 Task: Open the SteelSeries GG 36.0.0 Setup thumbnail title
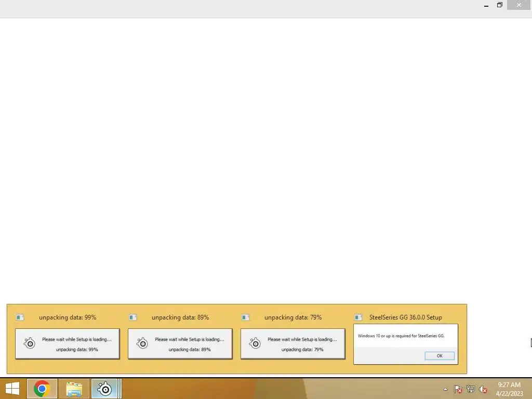pos(405,317)
